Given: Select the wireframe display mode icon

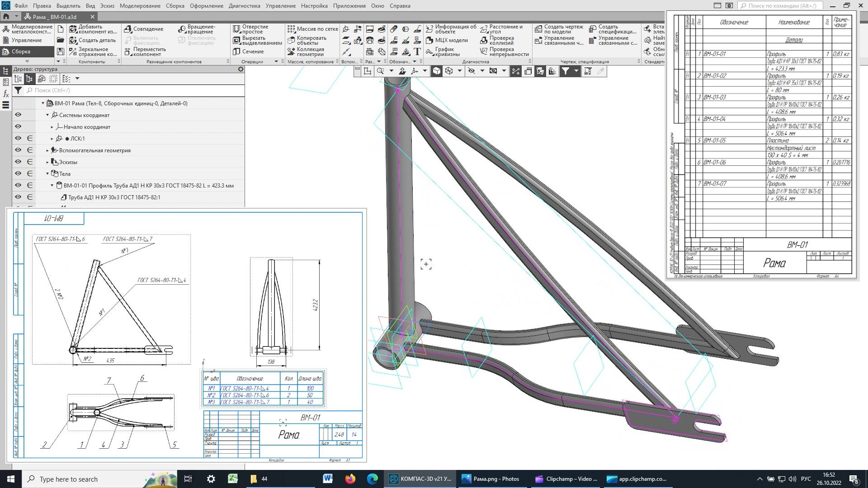Looking at the screenshot, I should pos(449,71).
